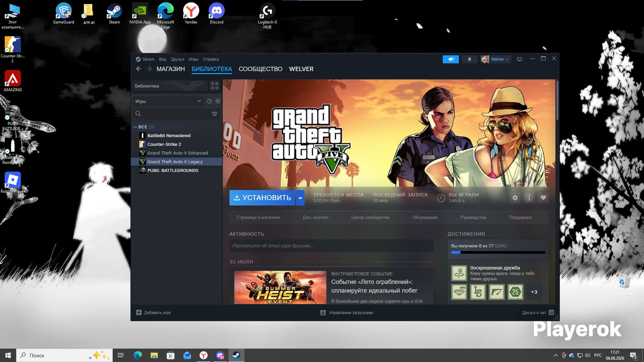Viewport: 644px width, 362px height.
Task: Open File Explorer from taskbar
Action: coord(154,355)
